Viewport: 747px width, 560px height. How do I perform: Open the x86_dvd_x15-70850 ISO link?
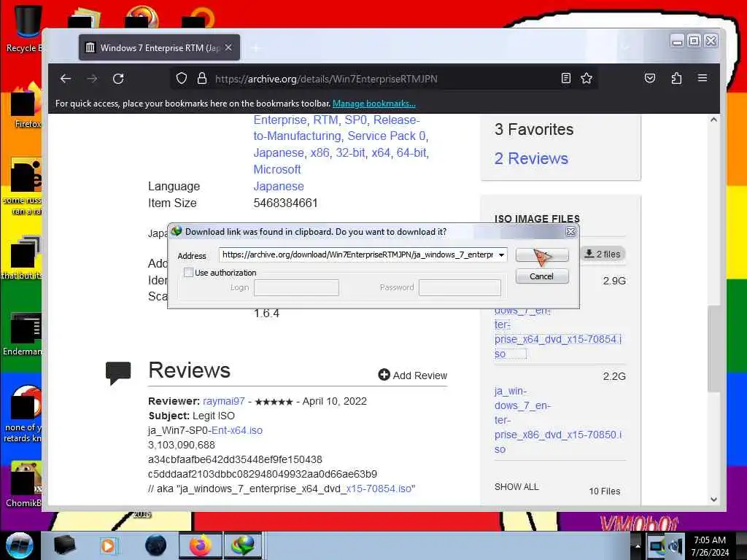pos(558,420)
